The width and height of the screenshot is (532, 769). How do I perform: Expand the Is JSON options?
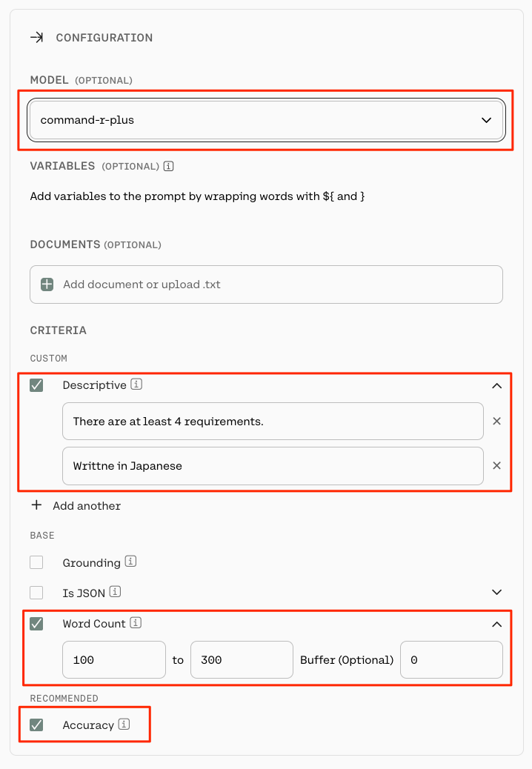(x=496, y=593)
